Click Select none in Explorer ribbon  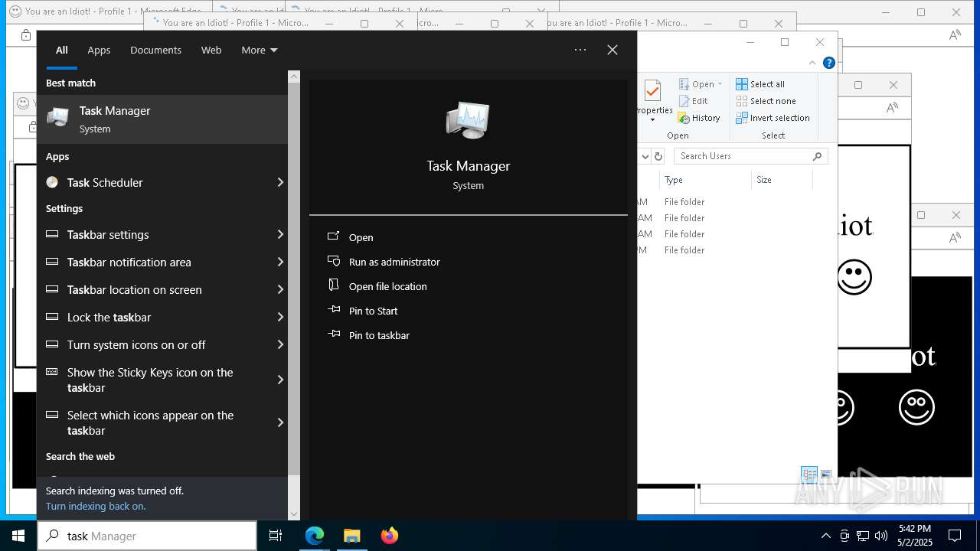coord(766,101)
